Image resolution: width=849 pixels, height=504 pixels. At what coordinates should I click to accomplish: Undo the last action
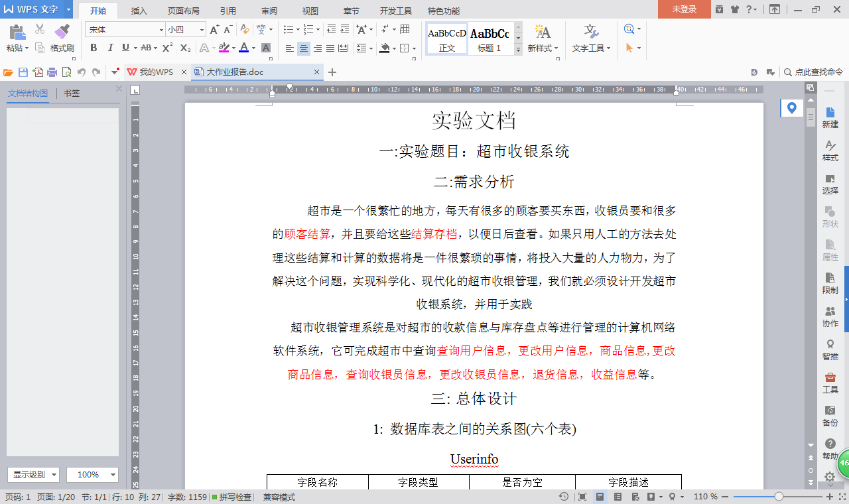[82, 72]
